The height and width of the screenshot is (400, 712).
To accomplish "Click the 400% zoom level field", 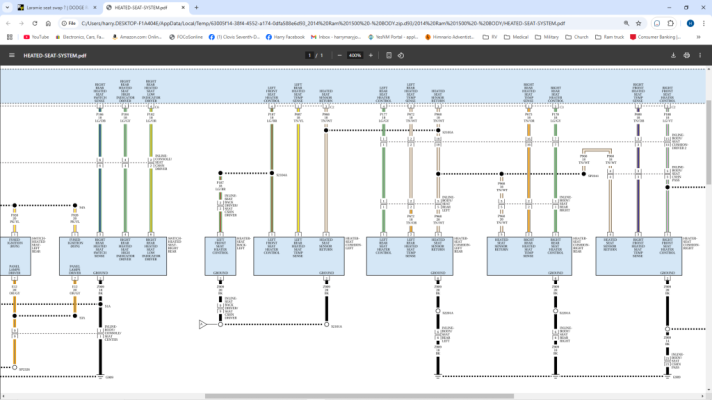I will pyautogui.click(x=355, y=55).
